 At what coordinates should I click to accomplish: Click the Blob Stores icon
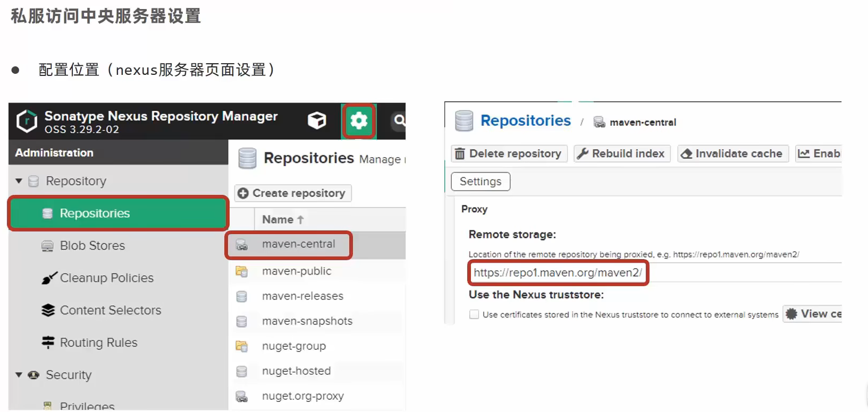tap(48, 246)
